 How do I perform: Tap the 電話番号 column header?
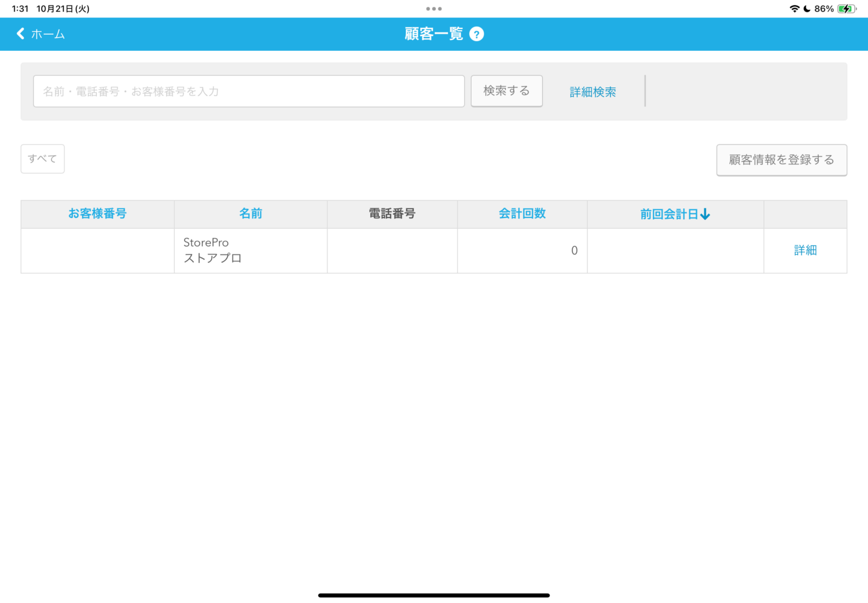392,214
